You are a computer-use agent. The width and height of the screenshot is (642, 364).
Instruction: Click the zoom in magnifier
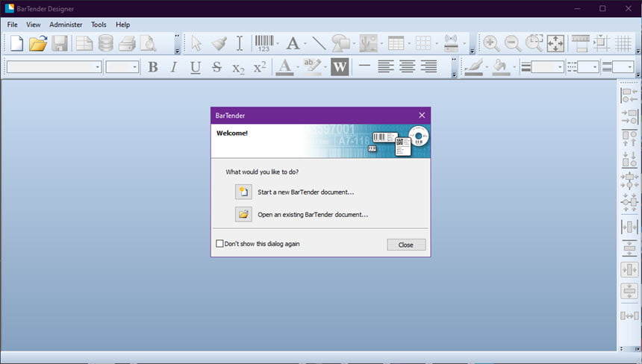[491, 43]
